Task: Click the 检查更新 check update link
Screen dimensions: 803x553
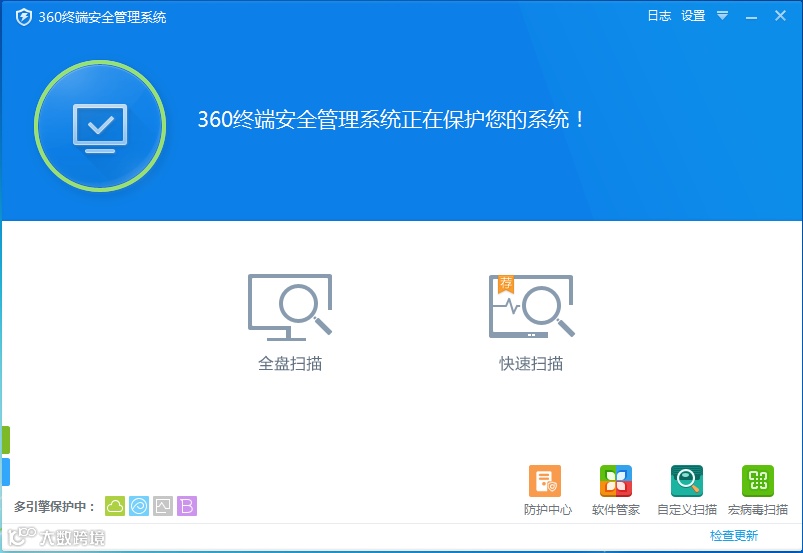Action: click(x=733, y=536)
